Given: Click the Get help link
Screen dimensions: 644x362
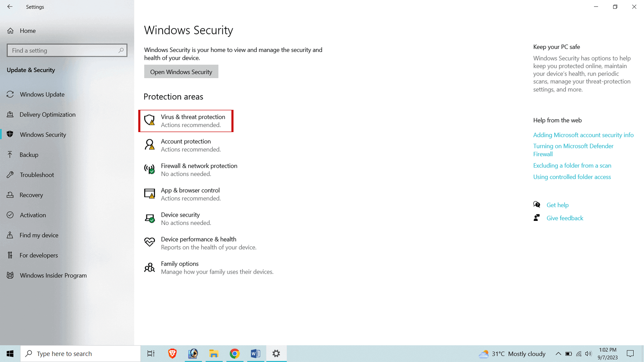Looking at the screenshot, I should click(557, 205).
